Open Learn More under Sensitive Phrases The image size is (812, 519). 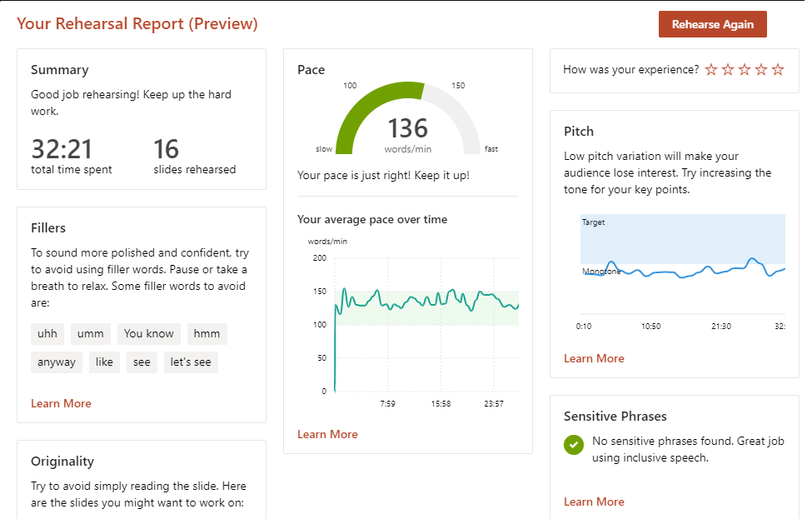594,502
